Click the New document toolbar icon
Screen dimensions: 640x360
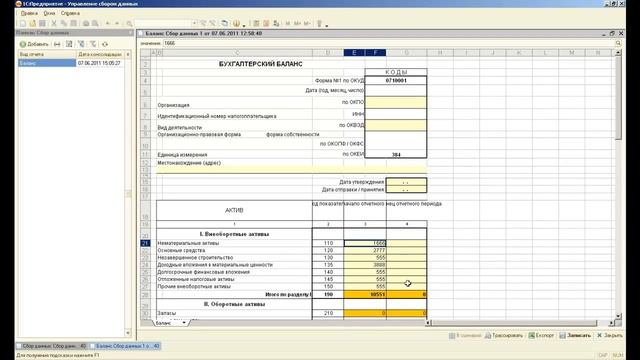[23, 24]
